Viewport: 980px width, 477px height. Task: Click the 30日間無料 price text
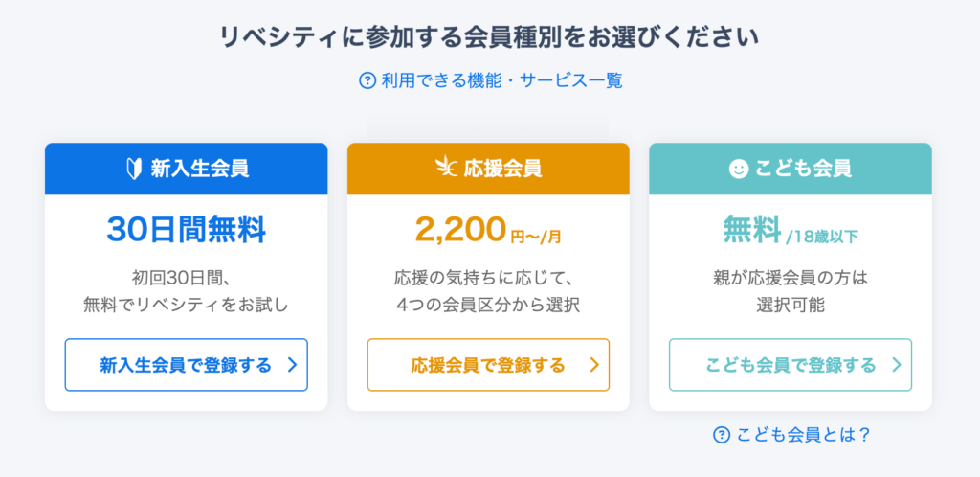(186, 230)
